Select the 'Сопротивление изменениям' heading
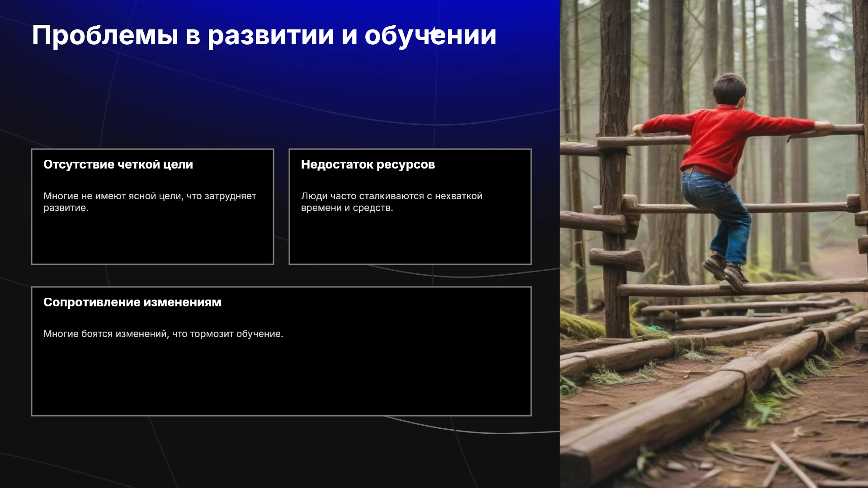Viewport: 868px width, 488px height. click(x=132, y=302)
